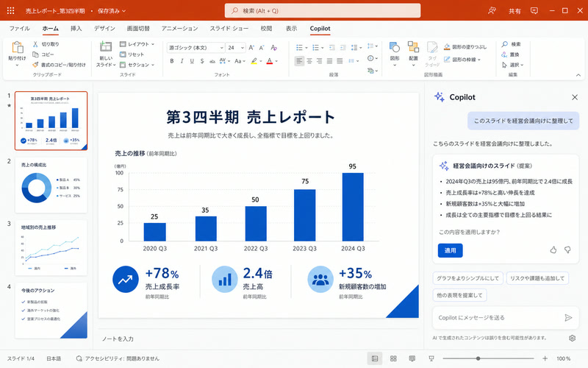Click the zoom slider handle

[478, 358]
